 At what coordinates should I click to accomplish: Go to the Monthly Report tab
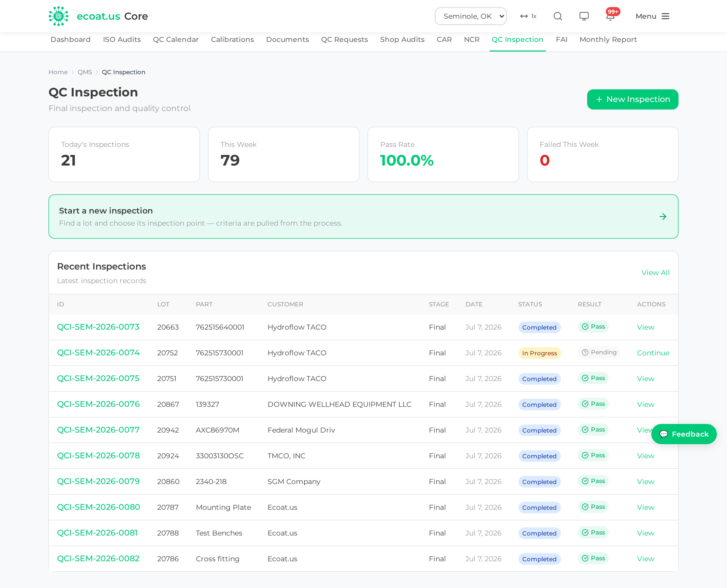608,40
